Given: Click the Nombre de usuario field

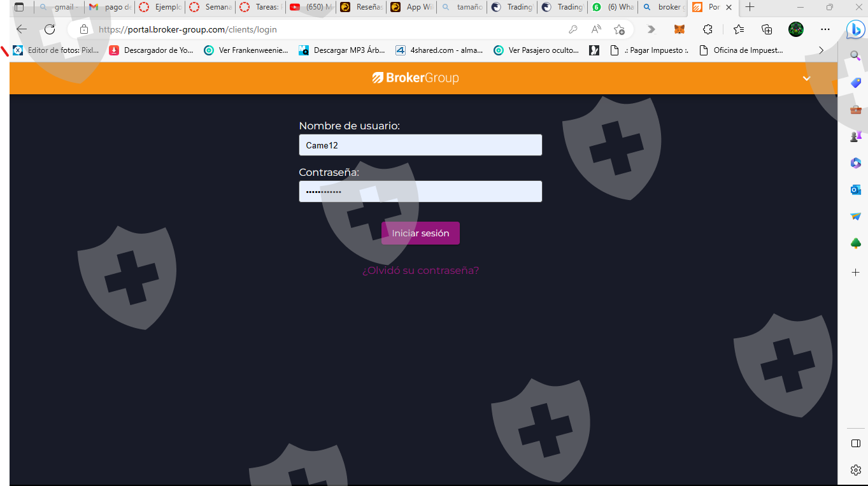Looking at the screenshot, I should click(420, 145).
